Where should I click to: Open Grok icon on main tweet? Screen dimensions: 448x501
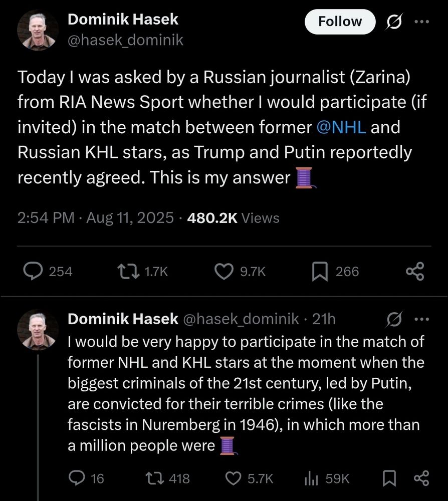pyautogui.click(x=393, y=22)
